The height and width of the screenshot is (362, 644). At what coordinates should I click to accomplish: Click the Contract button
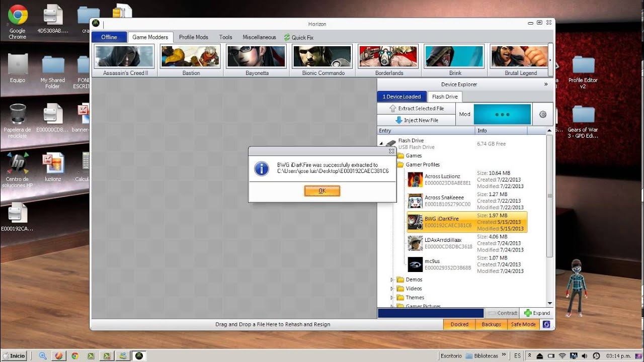point(502,313)
